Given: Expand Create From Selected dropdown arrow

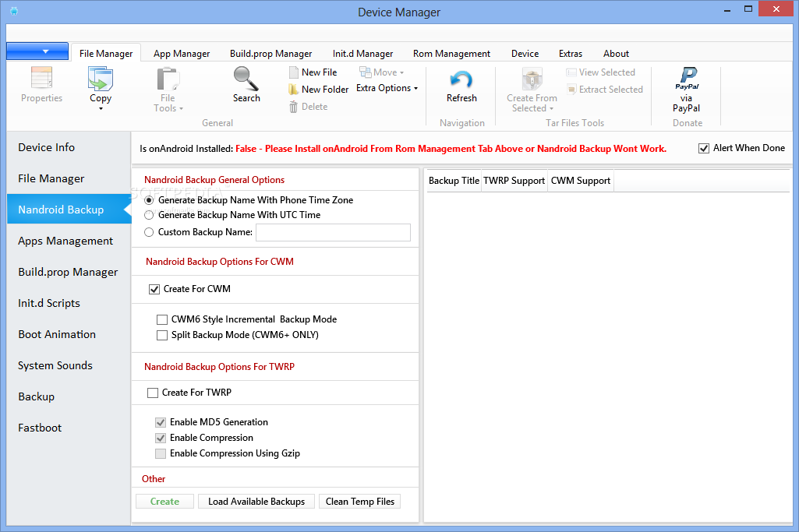Looking at the screenshot, I should tap(551, 108).
